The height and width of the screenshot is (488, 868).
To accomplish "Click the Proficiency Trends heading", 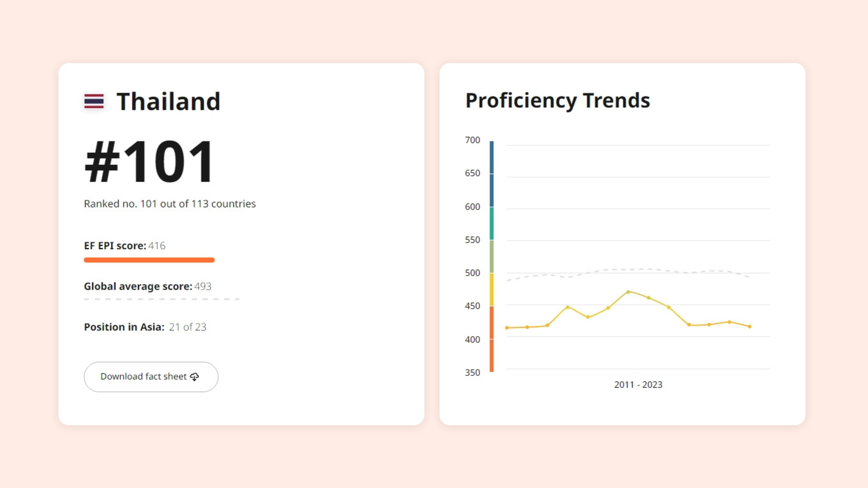I will point(558,100).
